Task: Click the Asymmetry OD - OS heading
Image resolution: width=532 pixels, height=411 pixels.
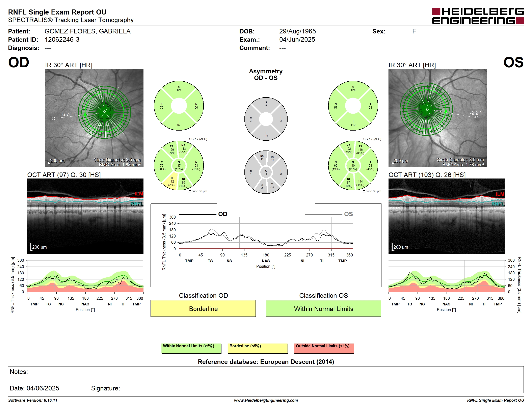Action: coord(266,74)
